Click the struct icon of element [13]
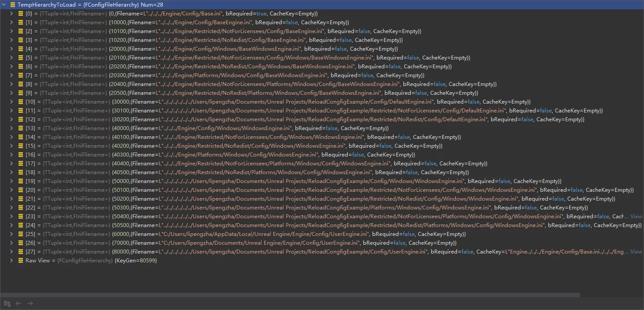The height and width of the screenshot is (310, 644). [x=21, y=128]
